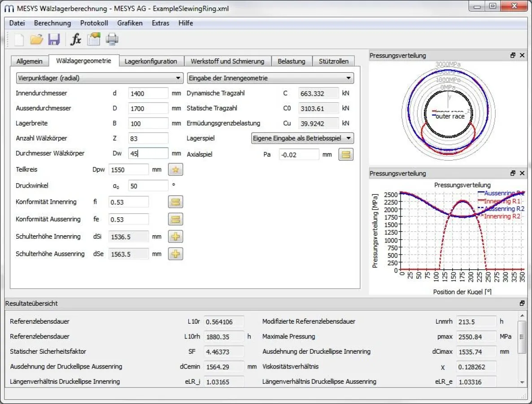Open a file with the folder icon
532x404 pixels.
click(36, 40)
